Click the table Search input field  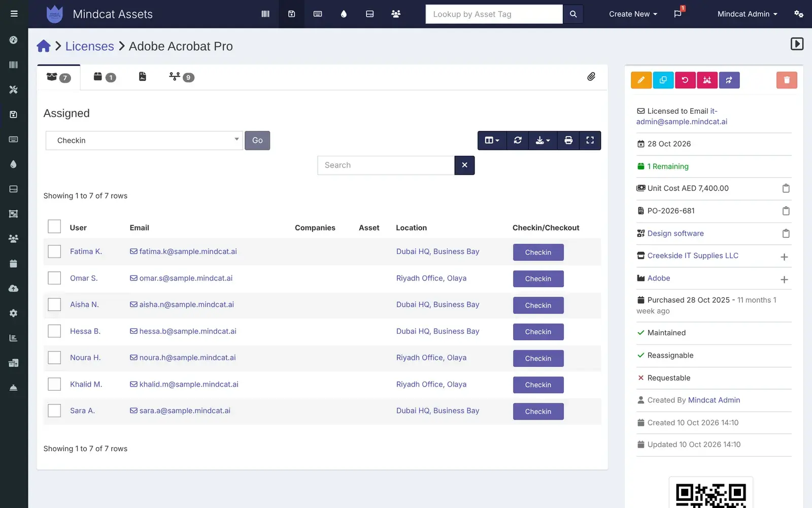pos(386,165)
